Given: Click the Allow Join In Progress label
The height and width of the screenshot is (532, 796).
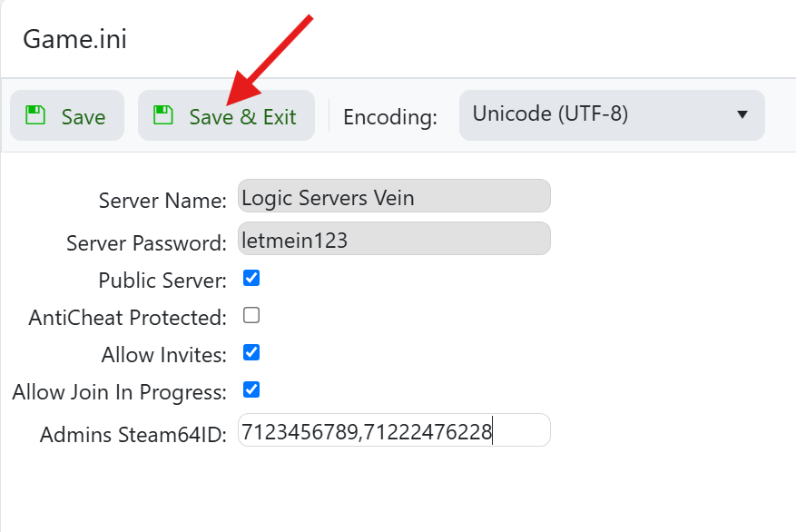Looking at the screenshot, I should click(119, 393).
